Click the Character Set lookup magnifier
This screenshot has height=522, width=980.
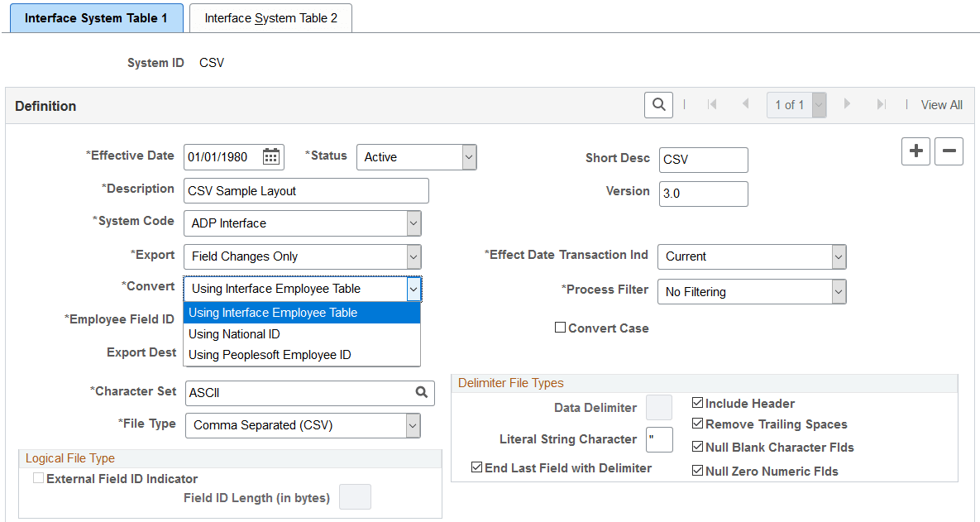point(422,393)
